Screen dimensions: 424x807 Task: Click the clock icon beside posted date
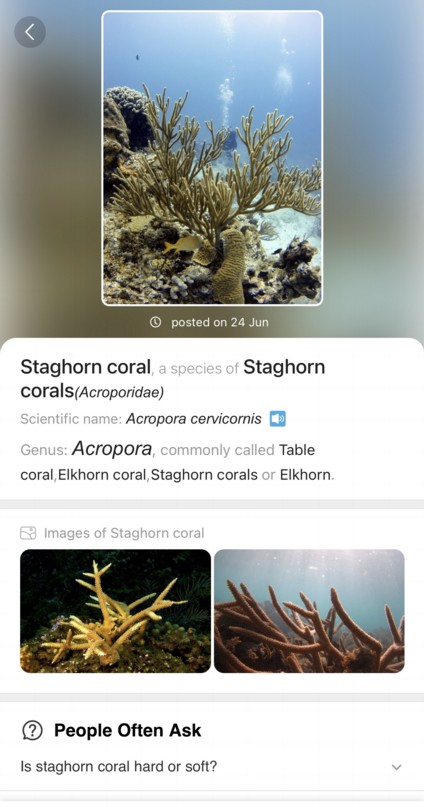pos(155,322)
